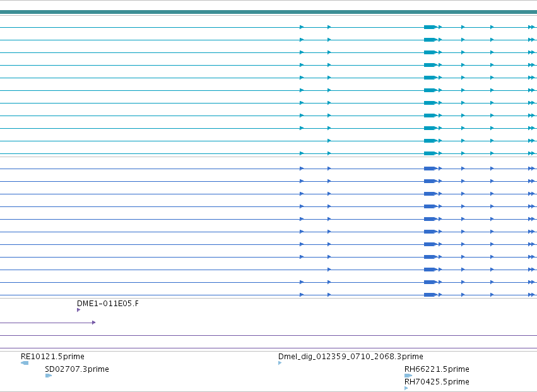Click the RE10121.5prime feature glyph
The width and height of the screenshot is (537, 392).
tap(25, 363)
